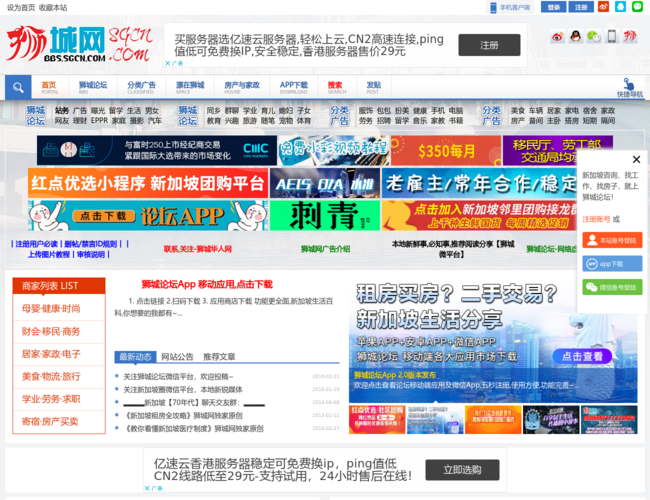Click the WeChat bubbles icon in header

[x=594, y=37]
